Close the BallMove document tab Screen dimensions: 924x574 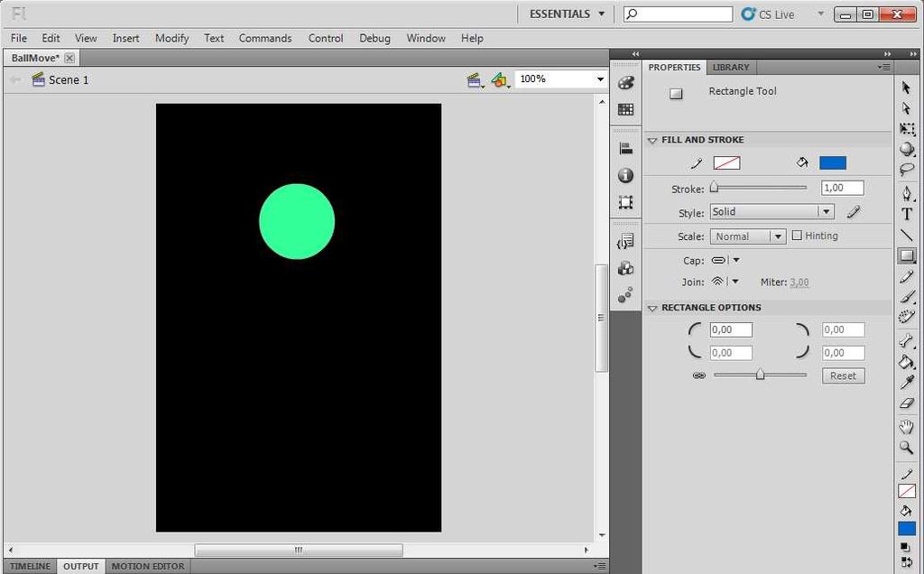pyautogui.click(x=69, y=58)
